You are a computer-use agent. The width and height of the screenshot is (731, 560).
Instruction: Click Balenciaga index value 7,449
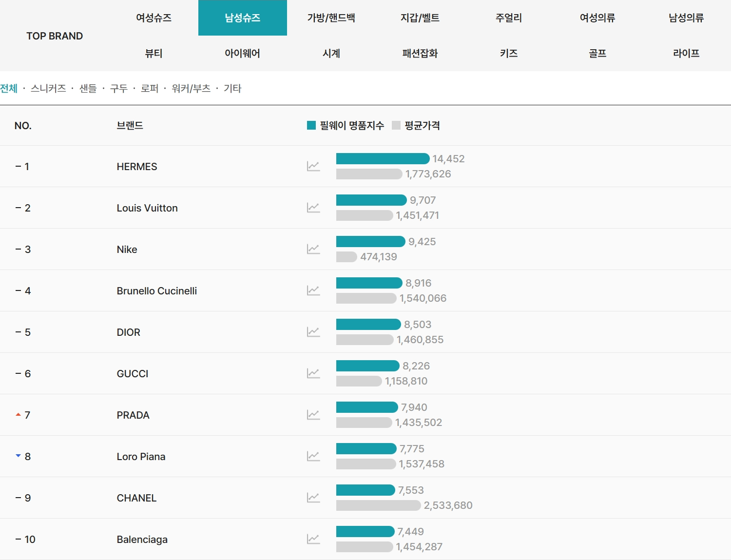[x=410, y=531]
